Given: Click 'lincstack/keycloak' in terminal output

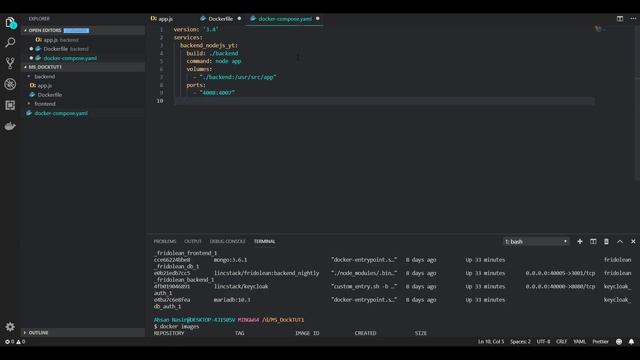Looking at the screenshot, I should coord(241,287).
